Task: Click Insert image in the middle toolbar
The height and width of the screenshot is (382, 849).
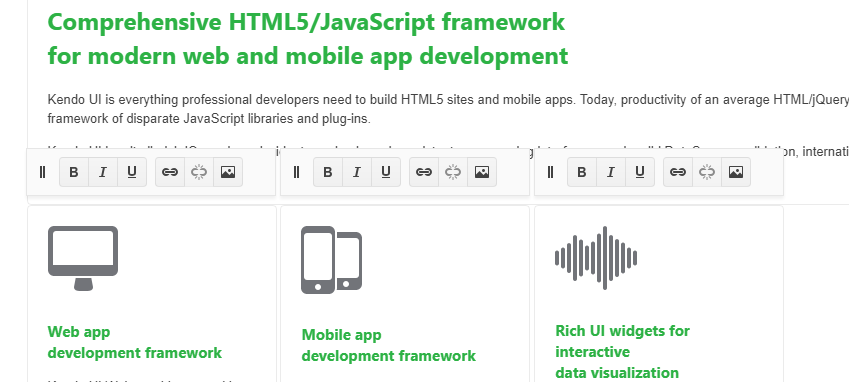Action: (x=482, y=172)
